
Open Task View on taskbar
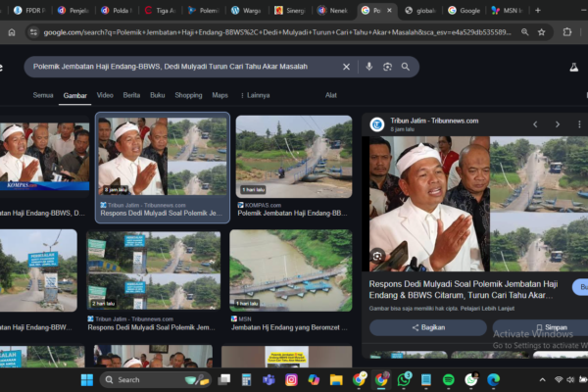[223, 380]
